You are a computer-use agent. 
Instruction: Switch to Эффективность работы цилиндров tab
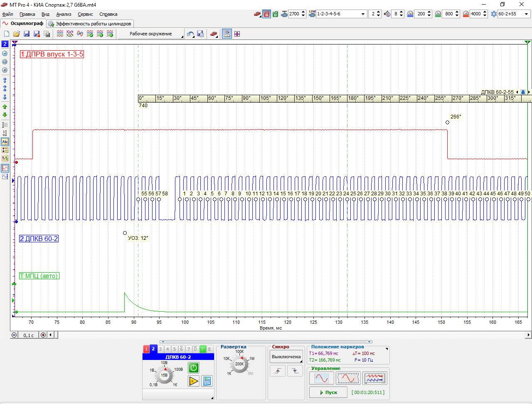click(90, 24)
